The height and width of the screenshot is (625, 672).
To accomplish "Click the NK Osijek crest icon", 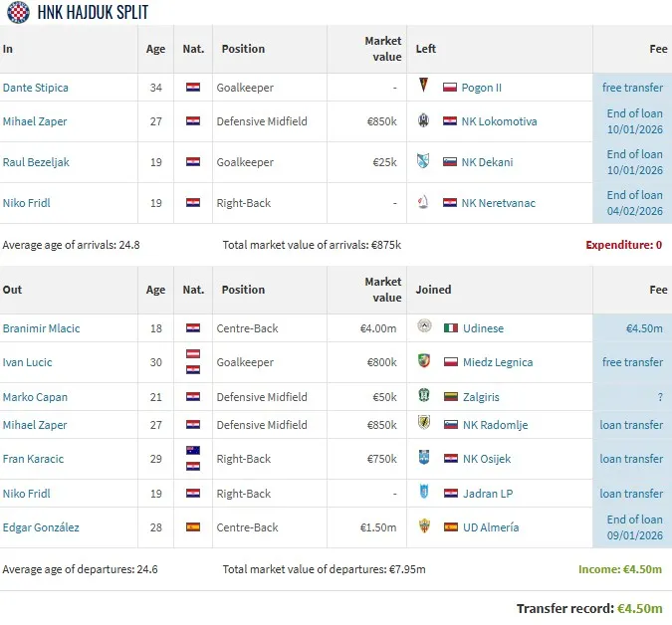I will (423, 459).
